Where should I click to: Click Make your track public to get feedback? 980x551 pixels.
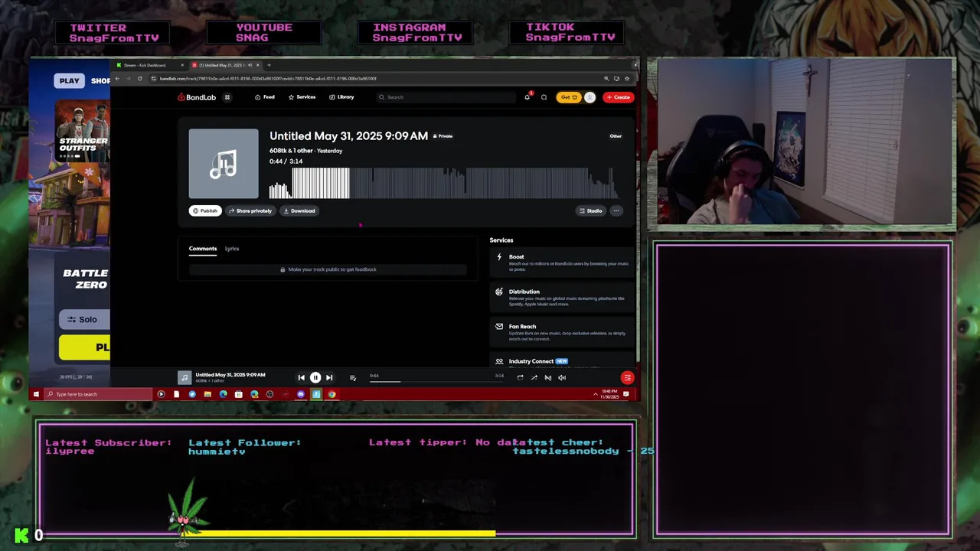tap(328, 269)
